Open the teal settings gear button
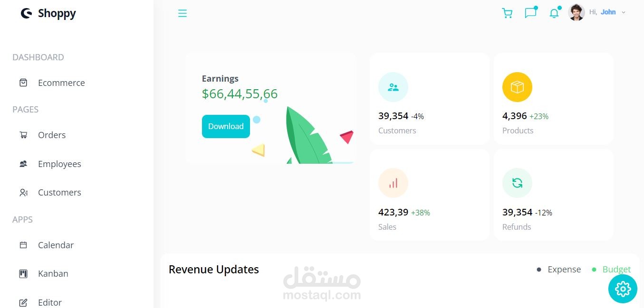Image resolution: width=644 pixels, height=308 pixels. tap(623, 289)
